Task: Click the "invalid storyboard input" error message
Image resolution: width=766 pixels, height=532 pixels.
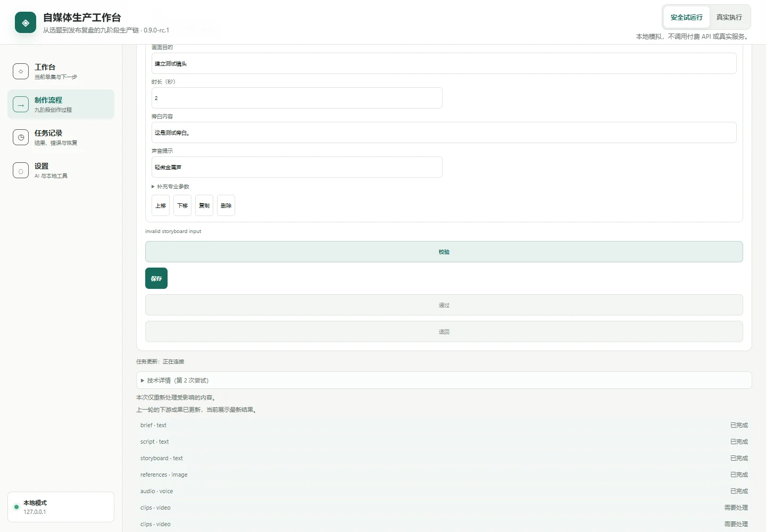Action: (173, 231)
